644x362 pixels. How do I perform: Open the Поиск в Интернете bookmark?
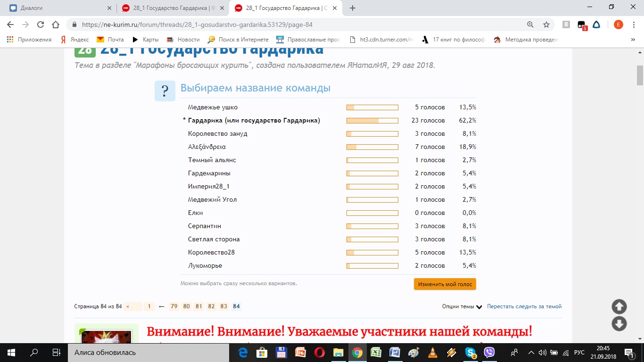pyautogui.click(x=238, y=40)
